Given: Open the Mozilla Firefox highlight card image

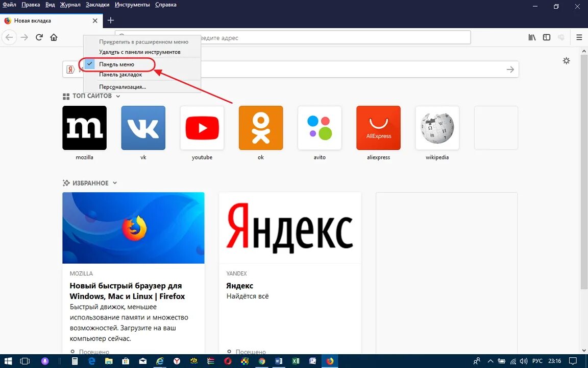Looking at the screenshot, I should tap(134, 228).
